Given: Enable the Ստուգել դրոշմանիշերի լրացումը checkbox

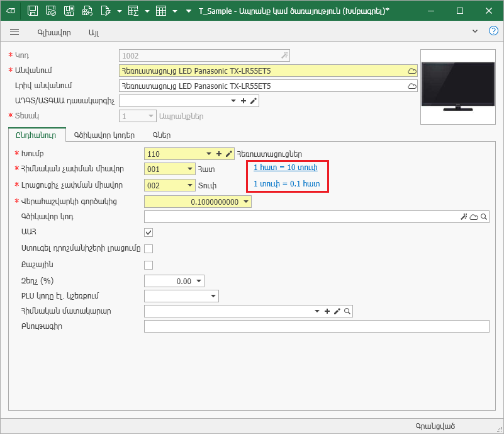Looking at the screenshot, I should coord(149,249).
